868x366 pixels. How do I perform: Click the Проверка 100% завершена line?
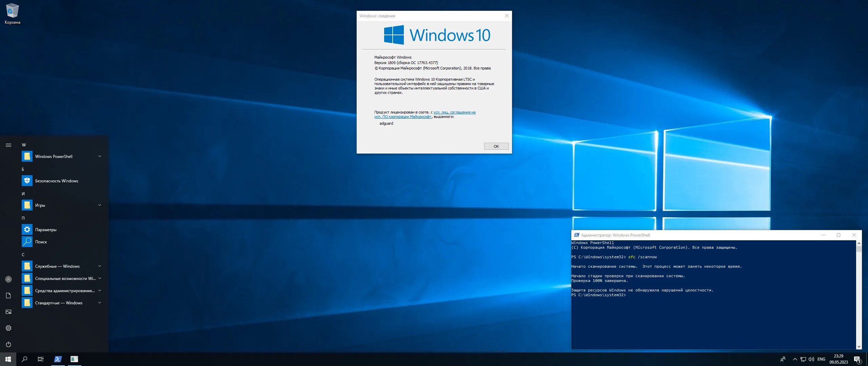(x=599, y=281)
